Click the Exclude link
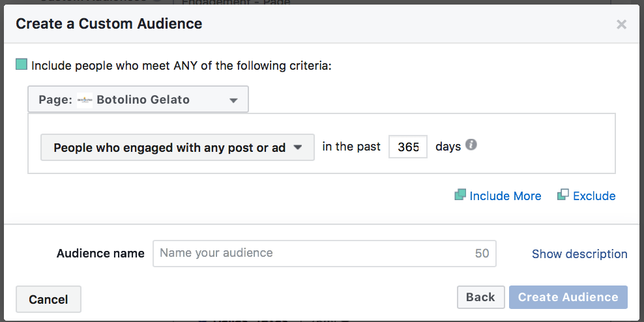Viewport: 644px width, 322px height. [594, 196]
